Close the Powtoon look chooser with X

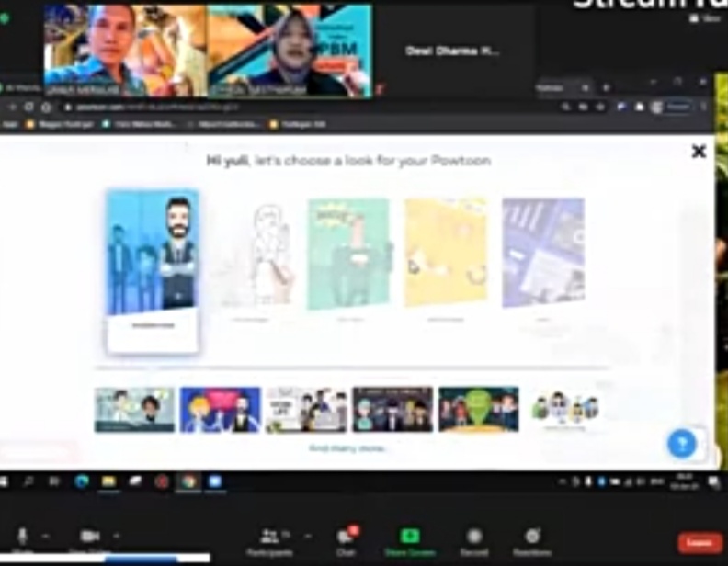point(699,152)
